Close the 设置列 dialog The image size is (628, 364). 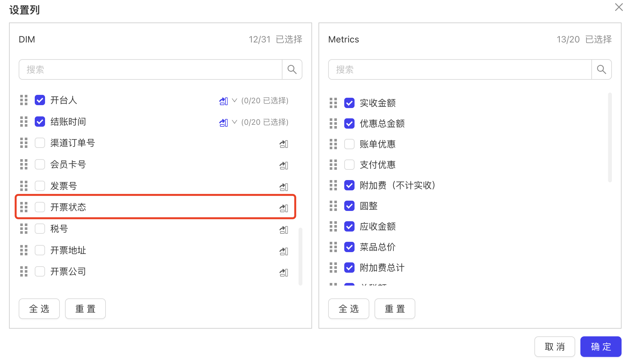pos(619,7)
